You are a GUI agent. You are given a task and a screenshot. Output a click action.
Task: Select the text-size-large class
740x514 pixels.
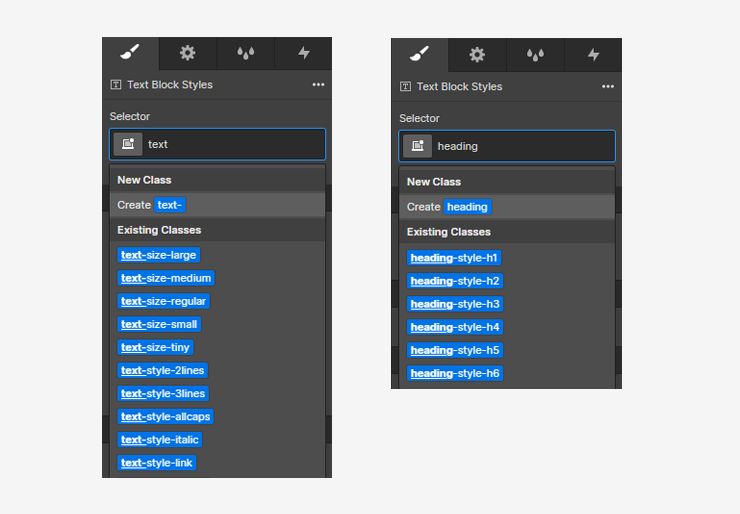(x=159, y=255)
